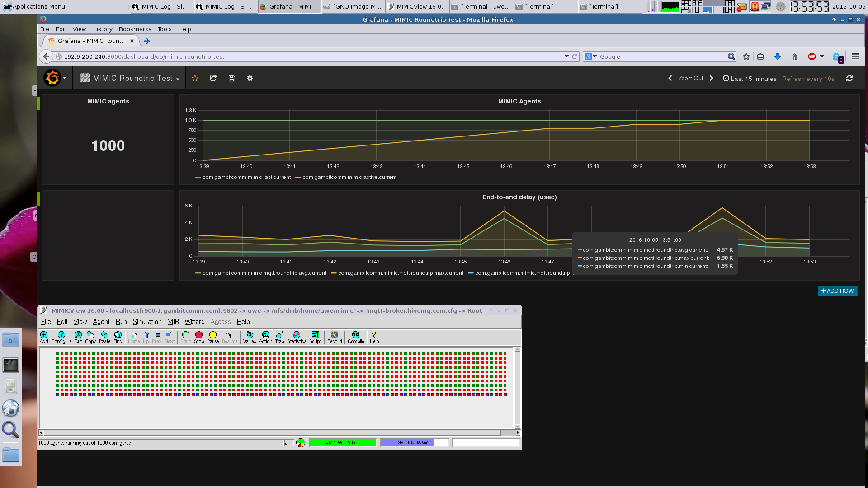The image size is (868, 488).
Task: Stop agents with the red Stop icon
Action: pyautogui.click(x=199, y=337)
